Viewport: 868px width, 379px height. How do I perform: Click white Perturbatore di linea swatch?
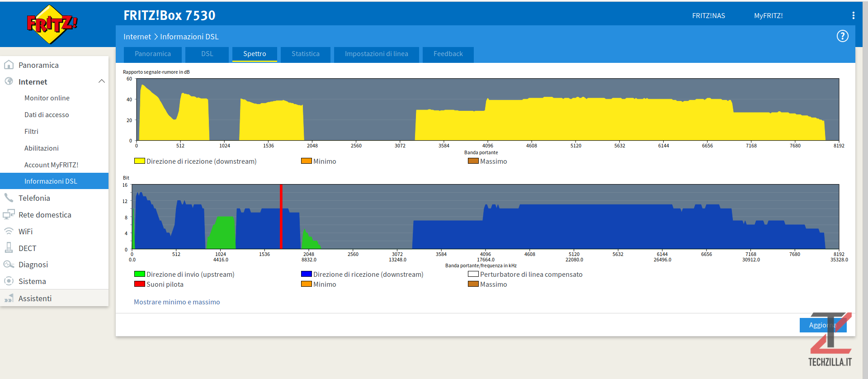473,274
